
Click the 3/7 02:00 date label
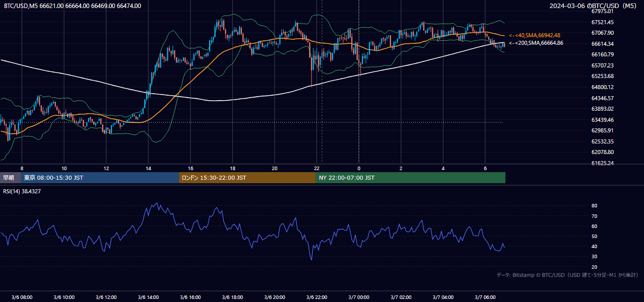[401, 297]
